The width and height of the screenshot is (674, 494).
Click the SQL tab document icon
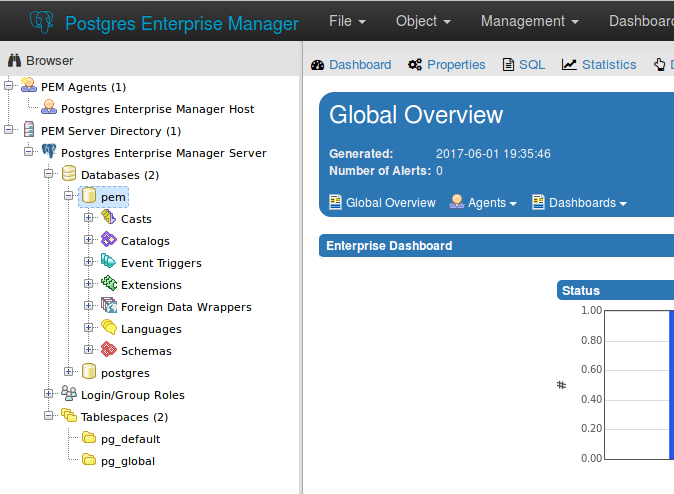[x=509, y=64]
